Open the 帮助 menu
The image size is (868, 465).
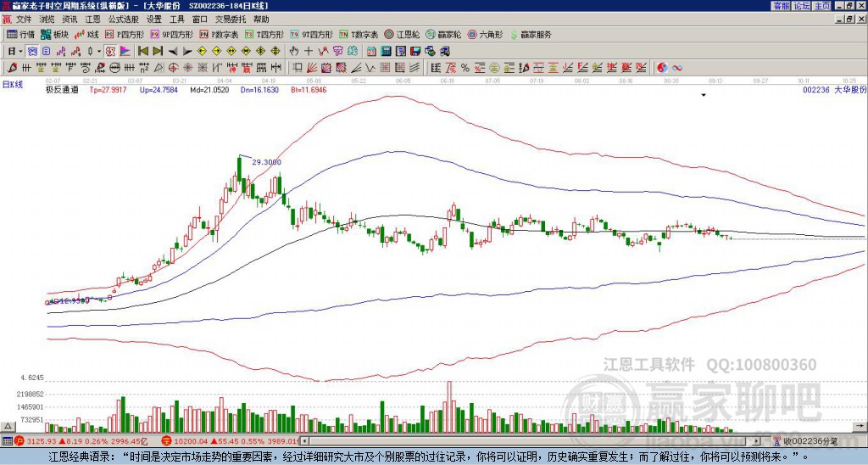click(261, 20)
